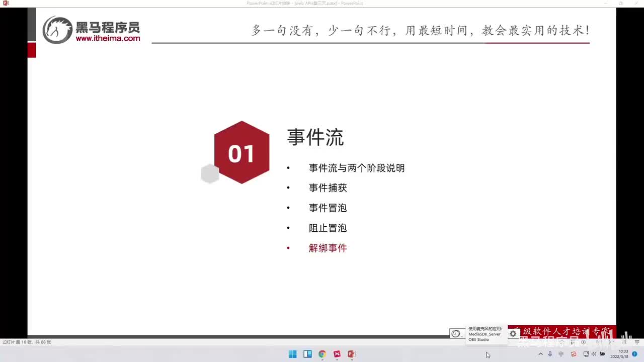Click the gear settings overlay icon

click(x=513, y=333)
